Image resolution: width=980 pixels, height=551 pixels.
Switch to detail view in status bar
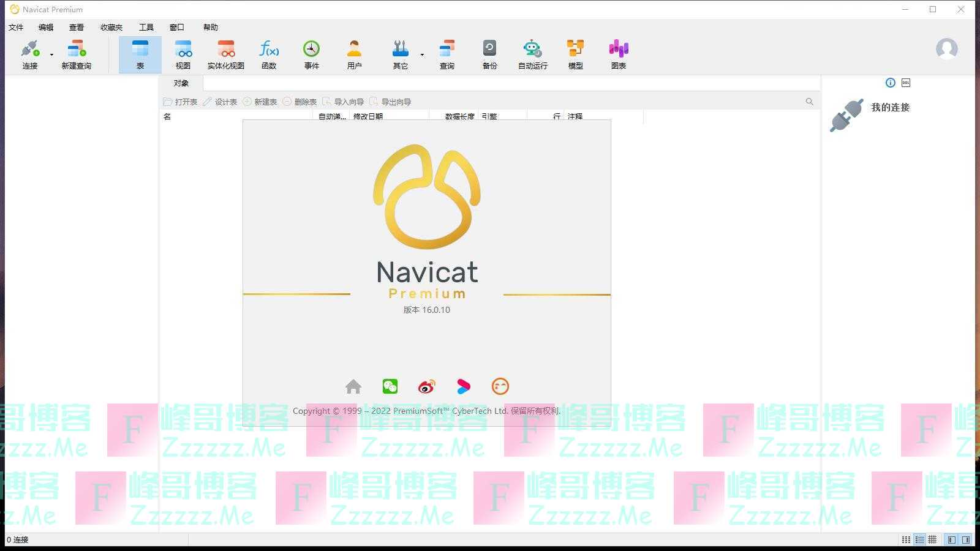(919, 539)
